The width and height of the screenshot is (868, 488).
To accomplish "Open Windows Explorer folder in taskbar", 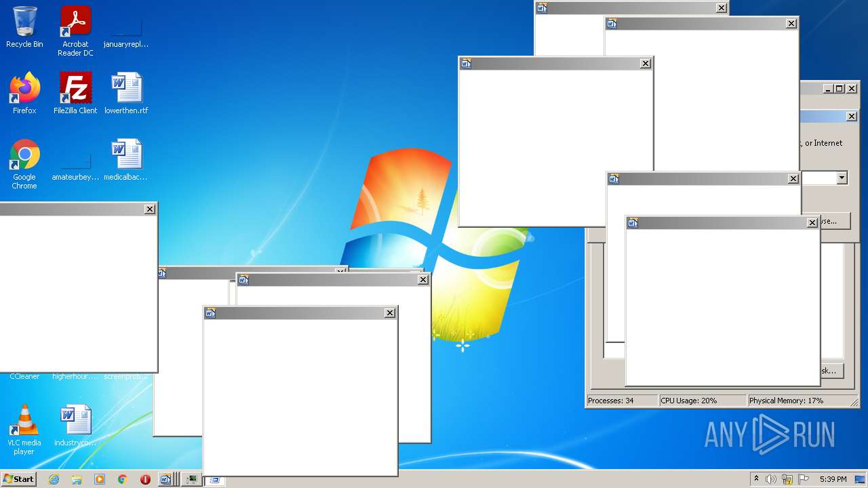I will pyautogui.click(x=77, y=479).
